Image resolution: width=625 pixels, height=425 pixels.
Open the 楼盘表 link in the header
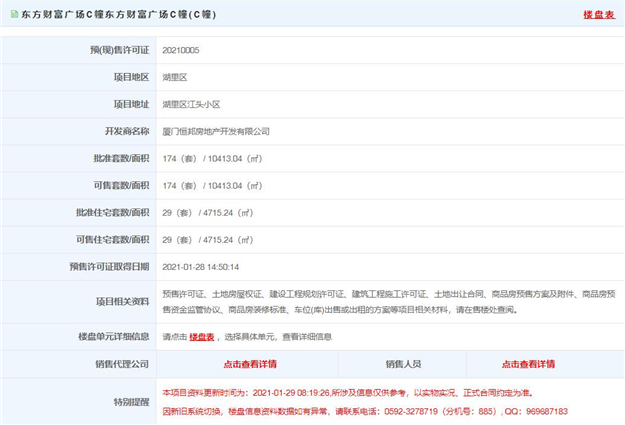click(x=599, y=15)
